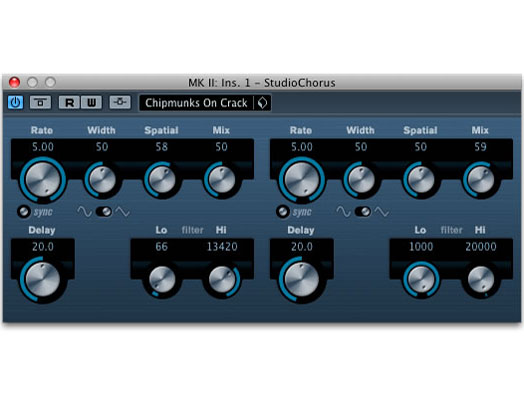Toggle the right section sync button

283,212
